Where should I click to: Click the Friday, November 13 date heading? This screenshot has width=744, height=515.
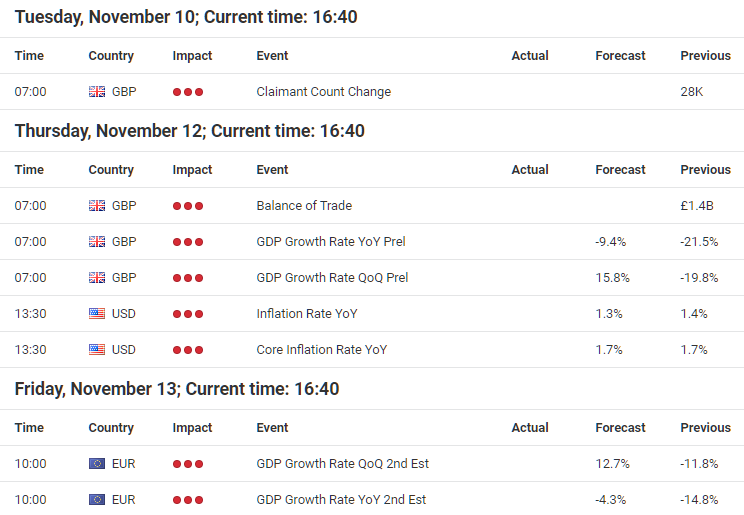click(x=177, y=389)
